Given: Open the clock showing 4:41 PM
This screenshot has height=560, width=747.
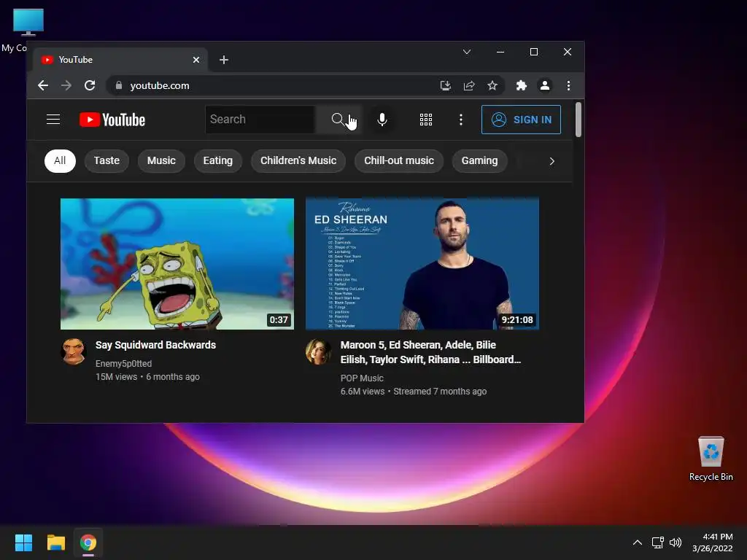Looking at the screenshot, I should click(x=713, y=542).
